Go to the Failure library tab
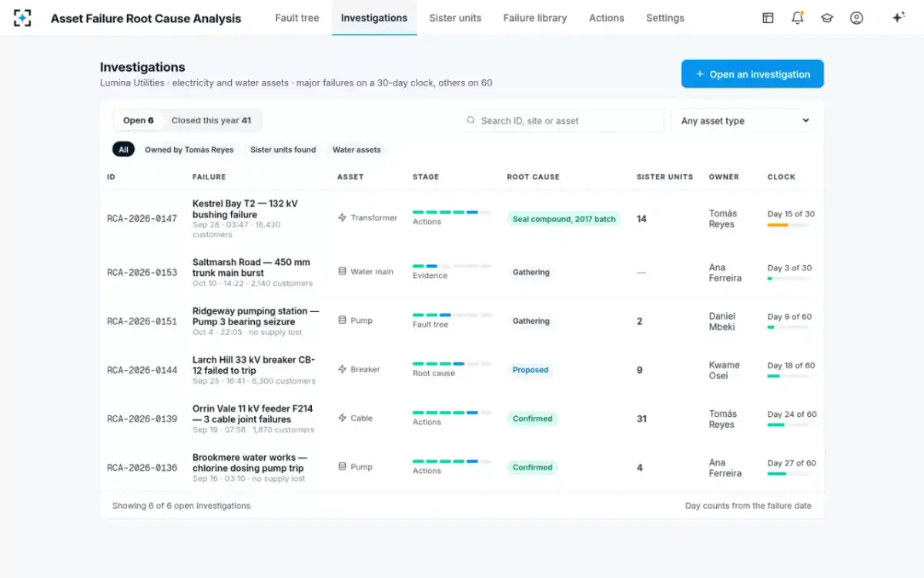Viewport: 924px width, 578px height. coord(535,18)
